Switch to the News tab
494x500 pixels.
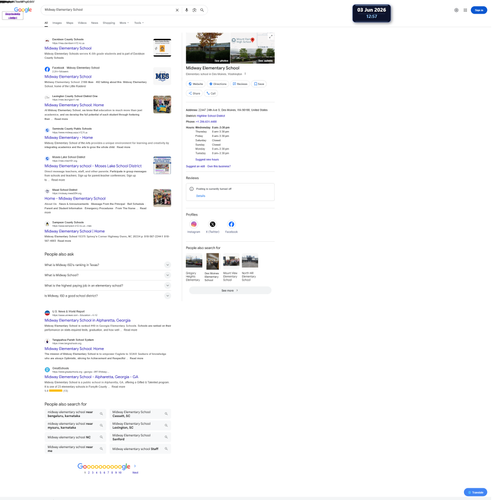95,23
